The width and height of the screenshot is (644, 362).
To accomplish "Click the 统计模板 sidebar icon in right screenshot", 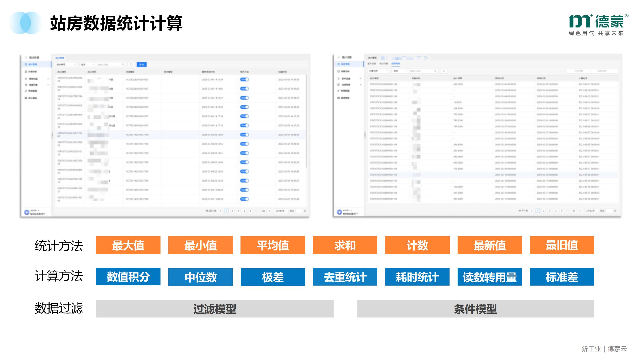I will (339, 98).
